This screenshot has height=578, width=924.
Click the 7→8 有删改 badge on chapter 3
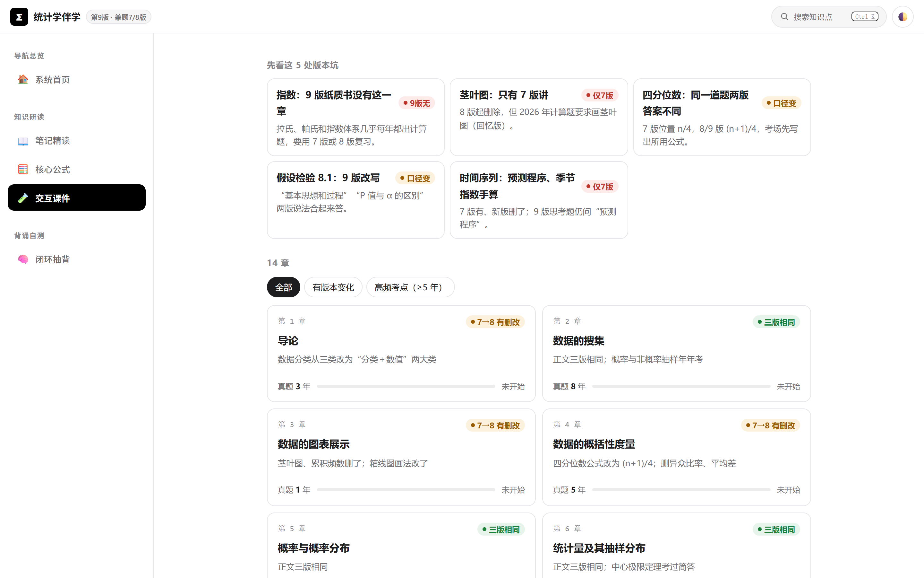495,425
